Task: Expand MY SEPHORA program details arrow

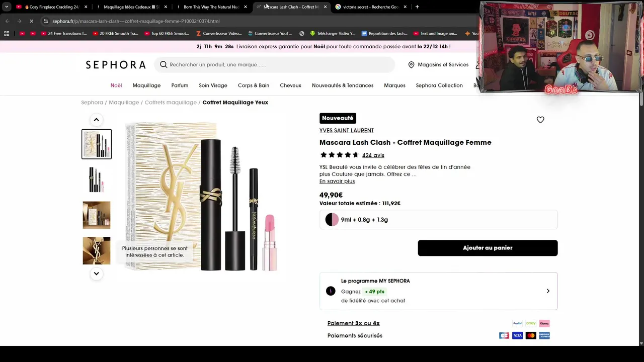Action: [548, 291]
